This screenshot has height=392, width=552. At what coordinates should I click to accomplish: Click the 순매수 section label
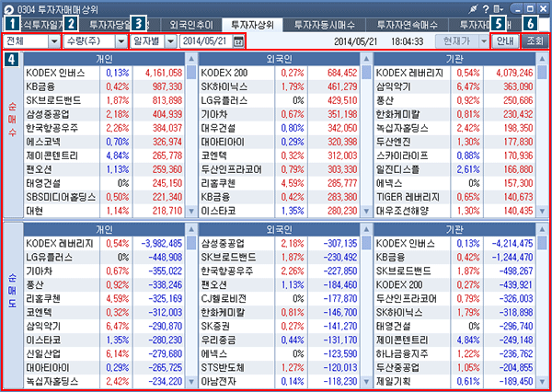pyautogui.click(x=12, y=121)
